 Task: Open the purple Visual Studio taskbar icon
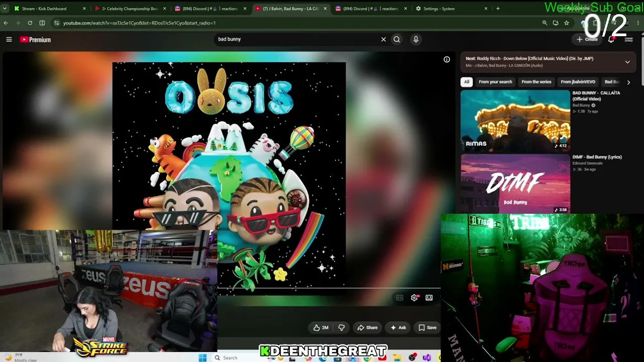pos(427,357)
